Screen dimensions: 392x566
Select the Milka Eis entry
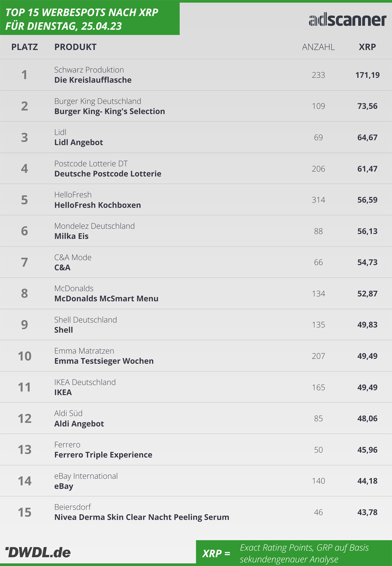click(x=72, y=236)
